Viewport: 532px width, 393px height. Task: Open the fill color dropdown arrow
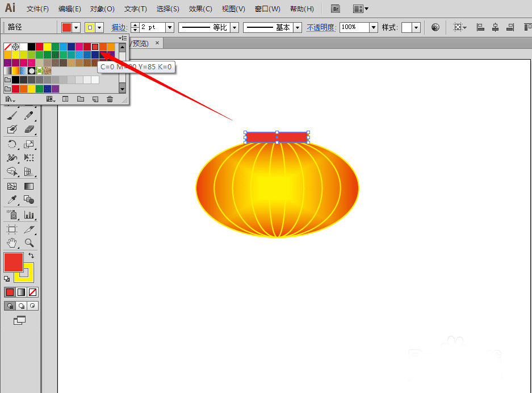click(76, 27)
